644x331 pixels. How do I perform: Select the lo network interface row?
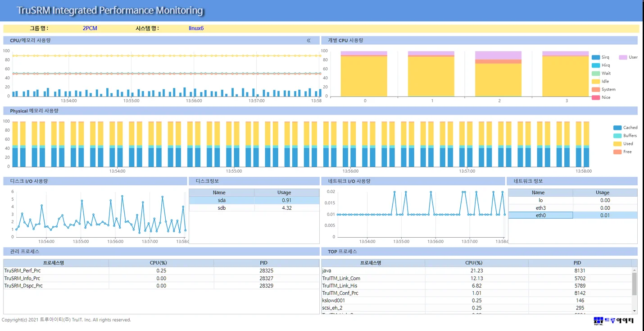(x=573, y=200)
